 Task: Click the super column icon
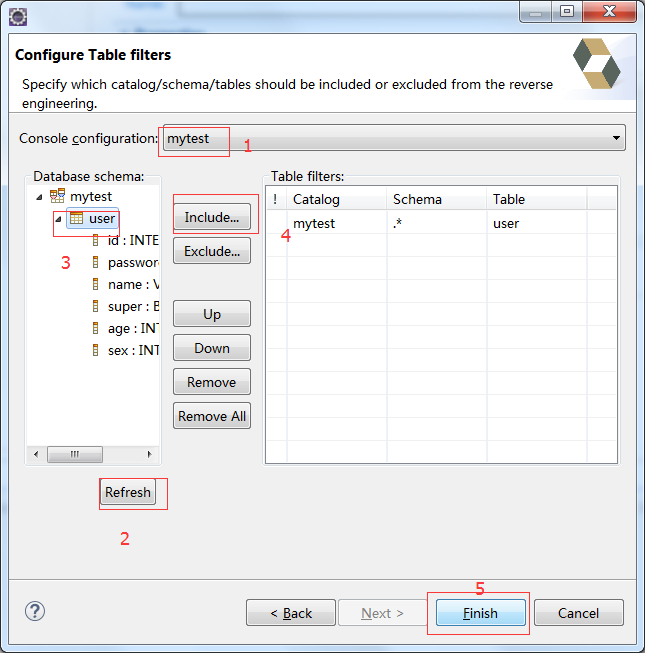(x=95, y=307)
